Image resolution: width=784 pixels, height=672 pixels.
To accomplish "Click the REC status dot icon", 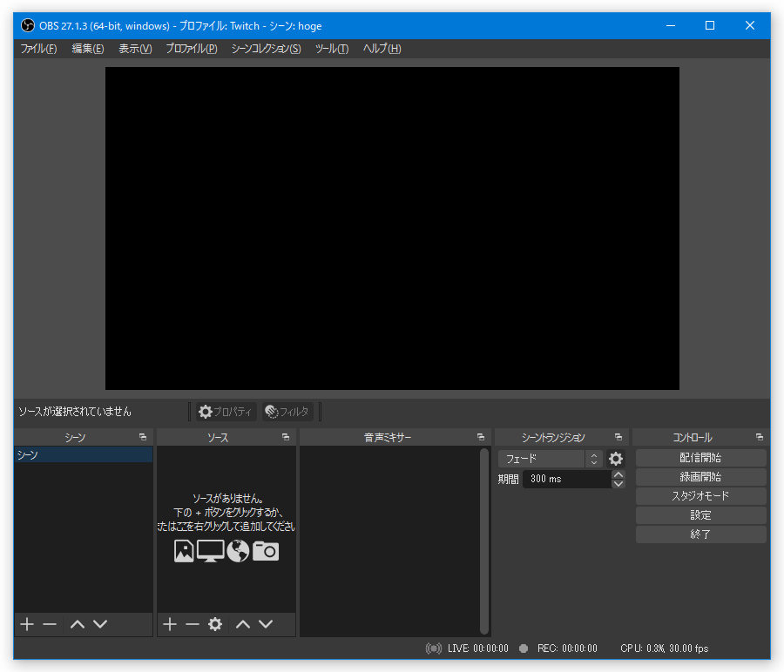I will click(x=524, y=648).
